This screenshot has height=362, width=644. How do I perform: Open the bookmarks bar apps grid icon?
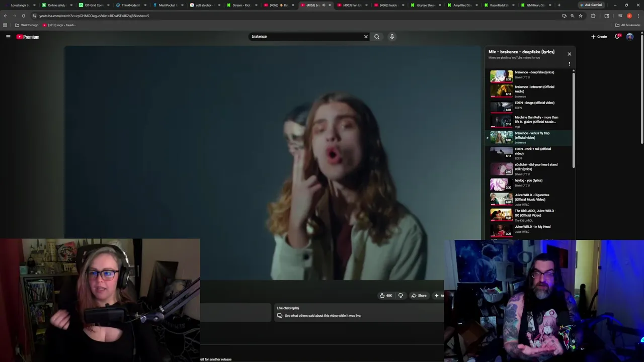pyautogui.click(x=5, y=25)
